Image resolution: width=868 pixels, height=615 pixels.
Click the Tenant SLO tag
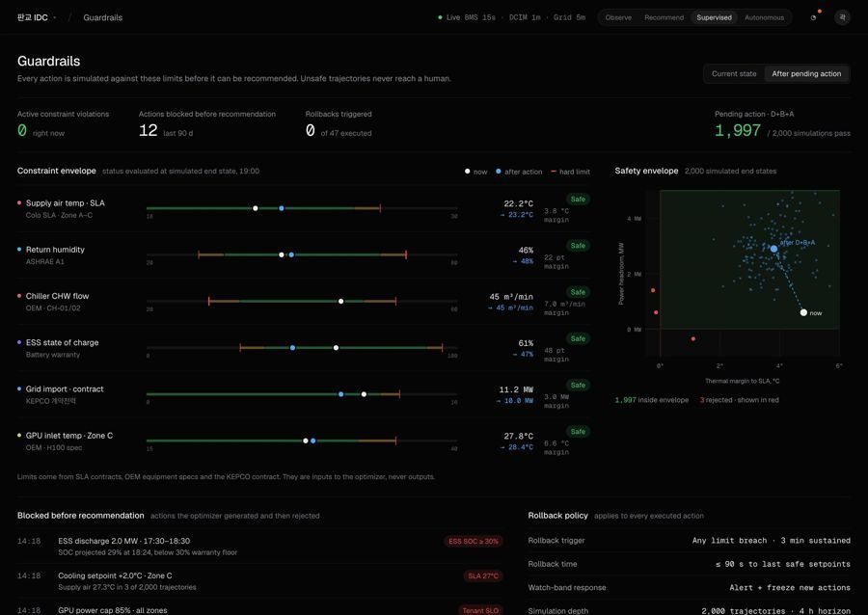pyautogui.click(x=480, y=610)
